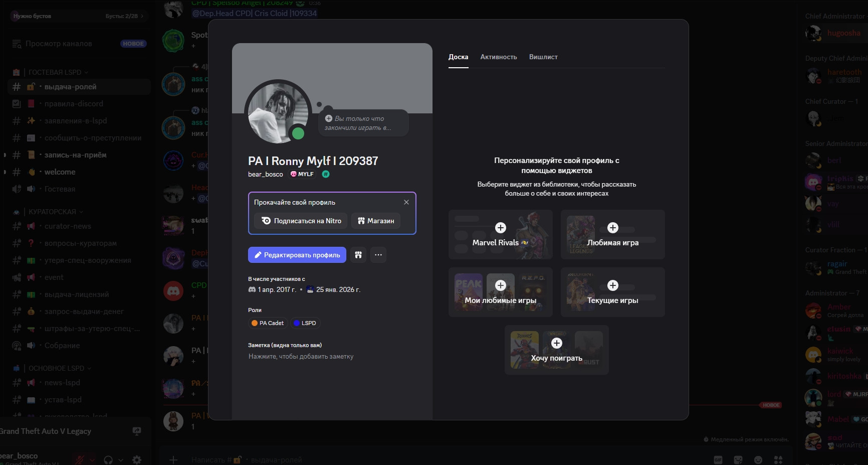The height and width of the screenshot is (465, 868).
Task: Open the curator-news channel
Action: click(79, 226)
